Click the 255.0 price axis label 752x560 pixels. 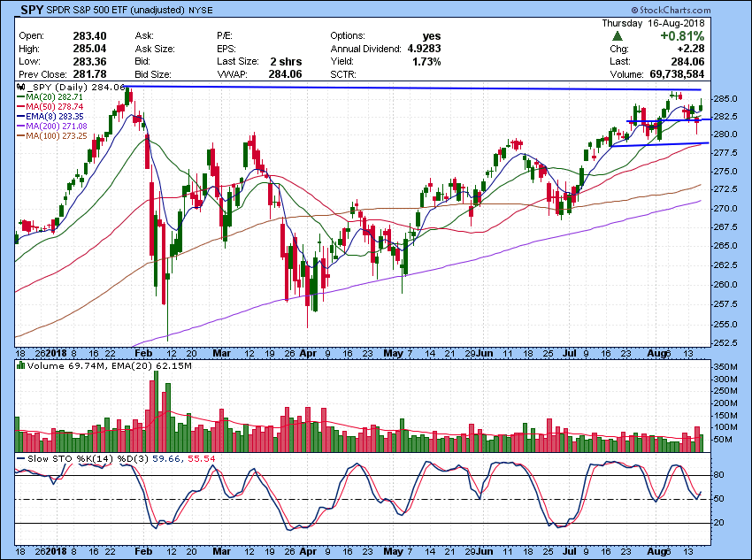tap(725, 324)
